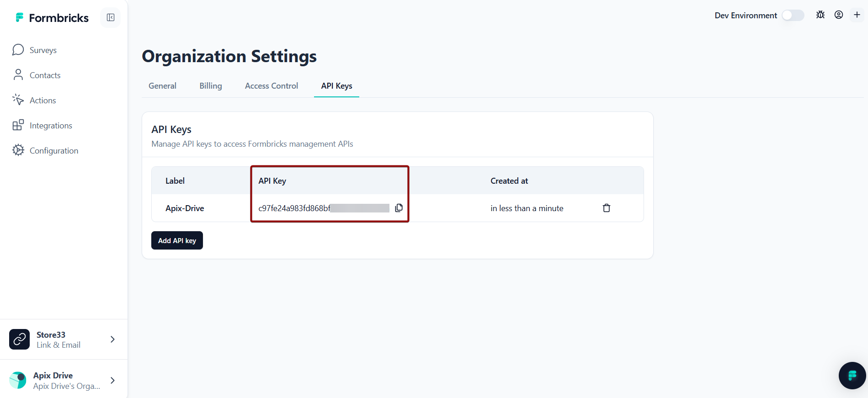Click the c97fe24a983fd868bf key text
868x398 pixels.
294,208
